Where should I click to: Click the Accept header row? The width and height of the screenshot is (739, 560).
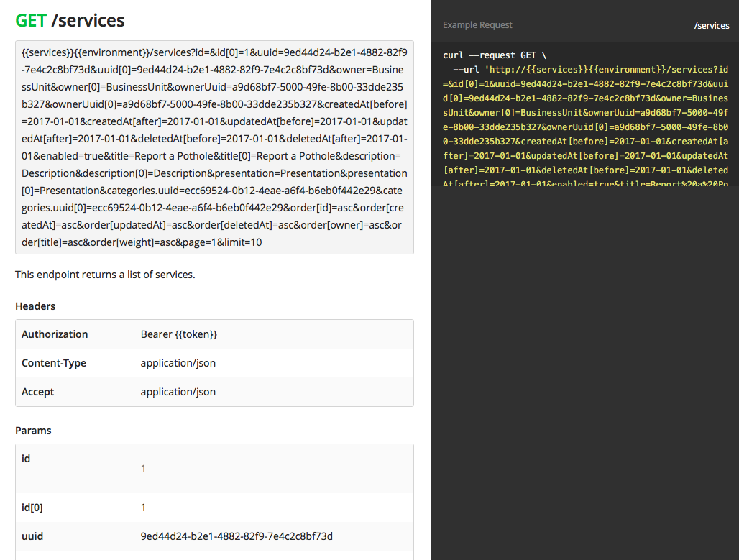tap(37, 392)
